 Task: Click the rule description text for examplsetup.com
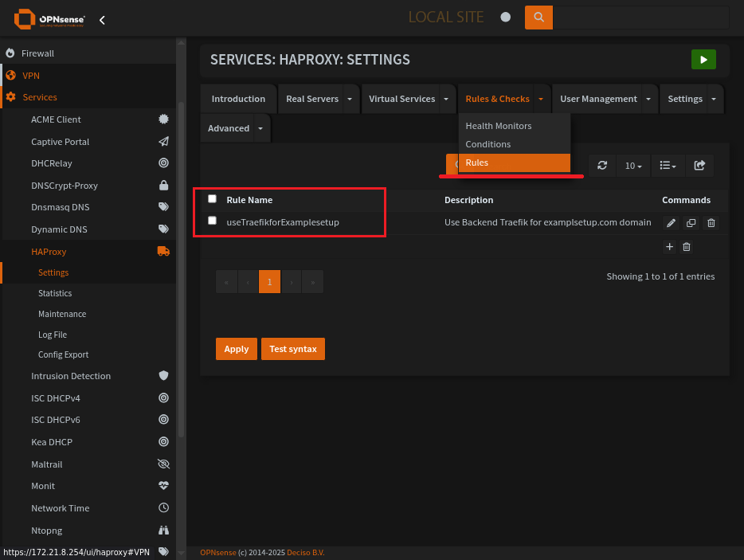pyautogui.click(x=547, y=222)
